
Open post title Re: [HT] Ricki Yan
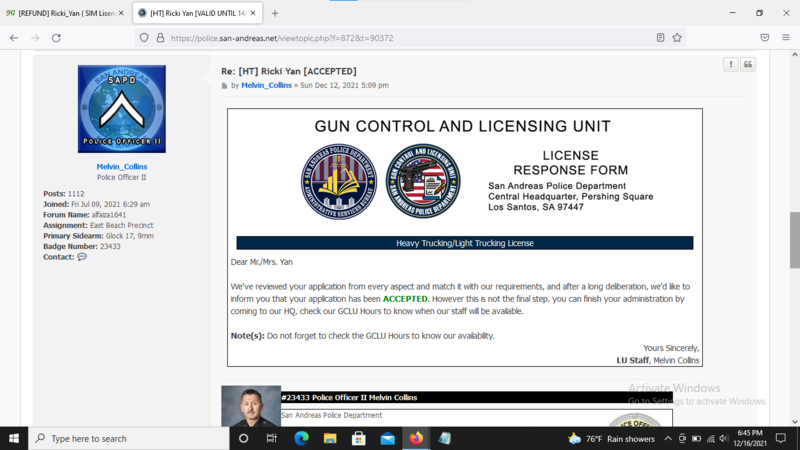[x=289, y=71]
